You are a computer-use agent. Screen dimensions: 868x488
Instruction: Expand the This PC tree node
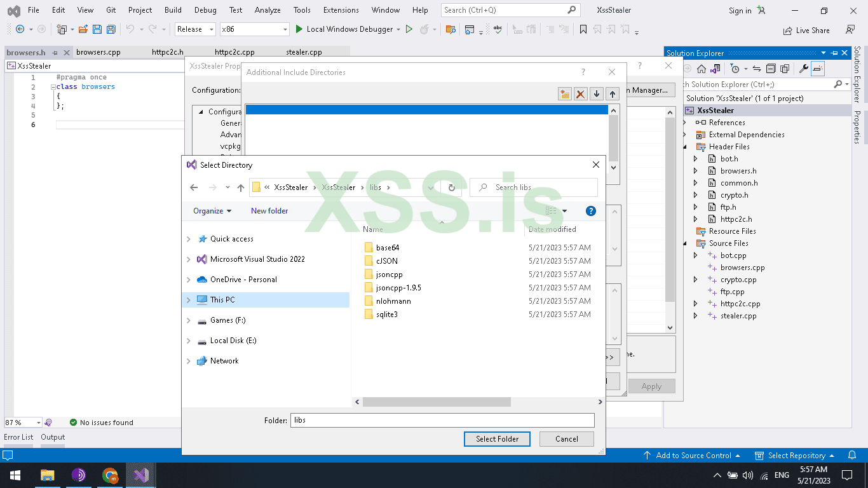(189, 300)
